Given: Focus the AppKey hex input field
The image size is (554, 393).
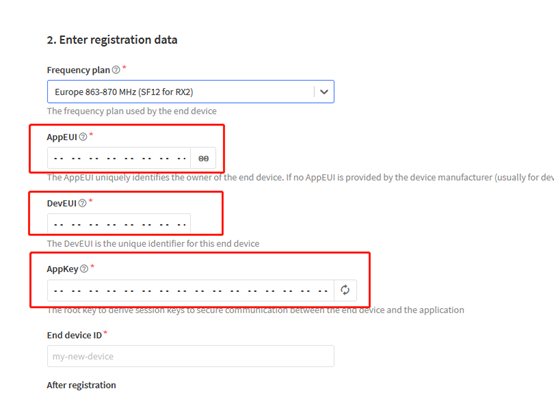Looking at the screenshot, I should pos(191,291).
